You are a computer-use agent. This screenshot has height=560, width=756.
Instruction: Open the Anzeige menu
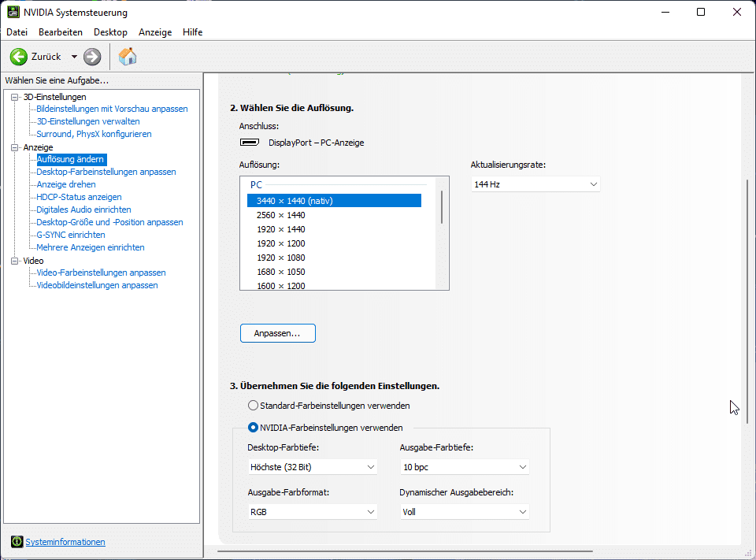[x=155, y=32]
